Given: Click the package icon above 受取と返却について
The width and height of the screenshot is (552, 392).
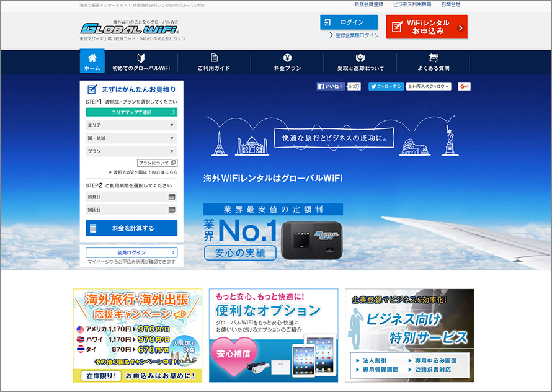Looking at the screenshot, I should [360, 58].
